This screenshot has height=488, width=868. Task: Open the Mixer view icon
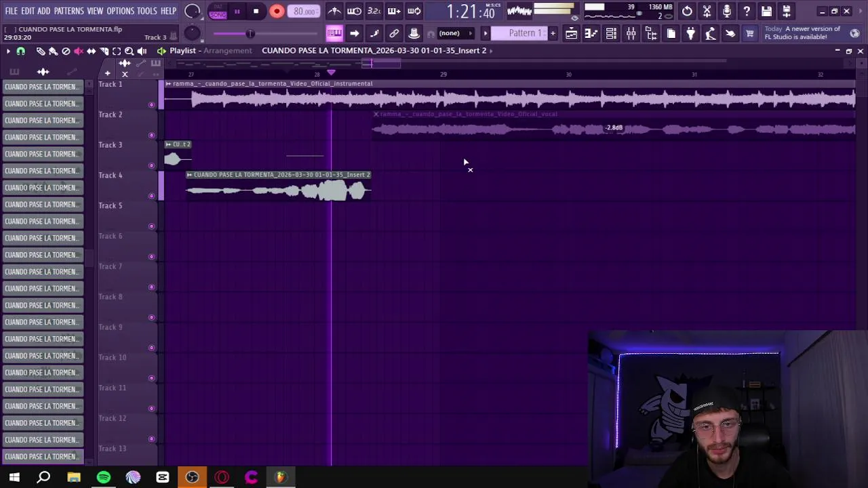click(631, 33)
